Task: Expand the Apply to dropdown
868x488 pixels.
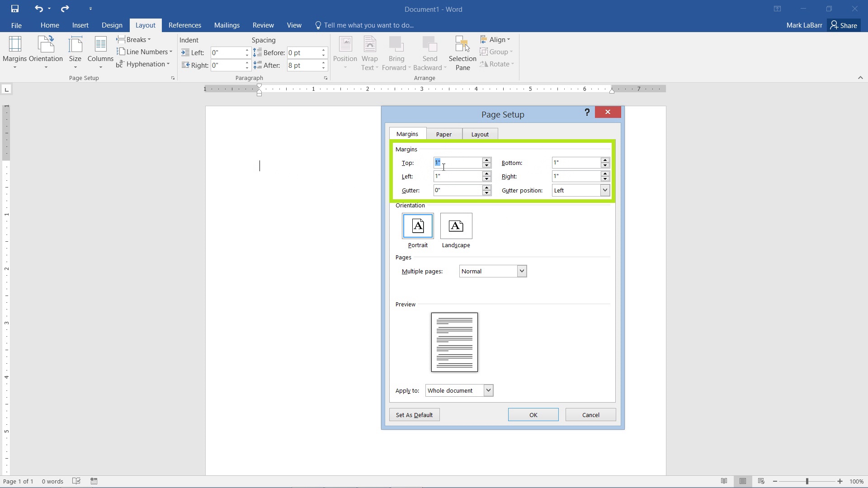Action: pos(488,390)
